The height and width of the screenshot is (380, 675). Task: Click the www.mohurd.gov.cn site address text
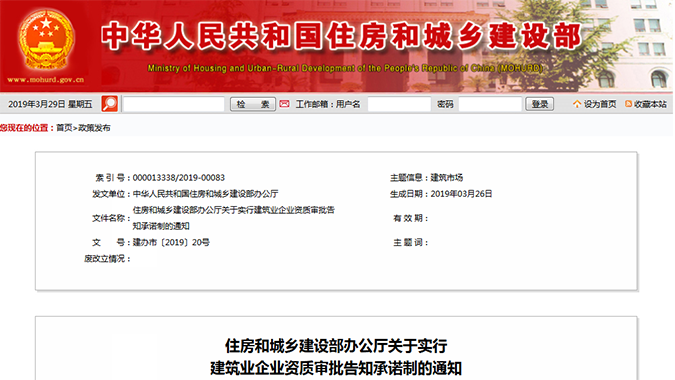46,80
